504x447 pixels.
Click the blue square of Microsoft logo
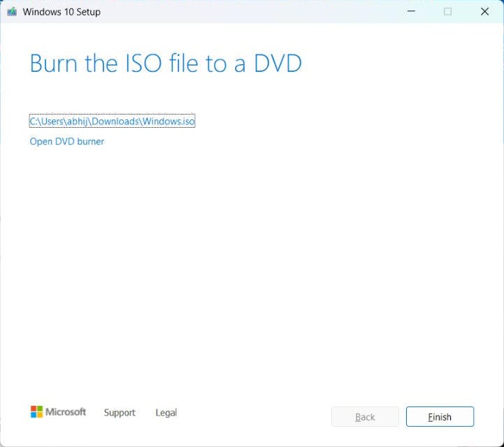click(34, 415)
